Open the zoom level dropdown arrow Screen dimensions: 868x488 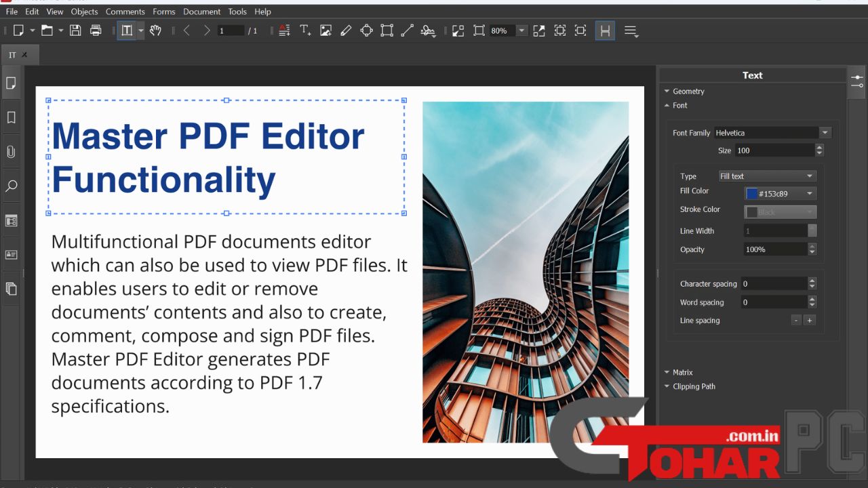tap(521, 30)
